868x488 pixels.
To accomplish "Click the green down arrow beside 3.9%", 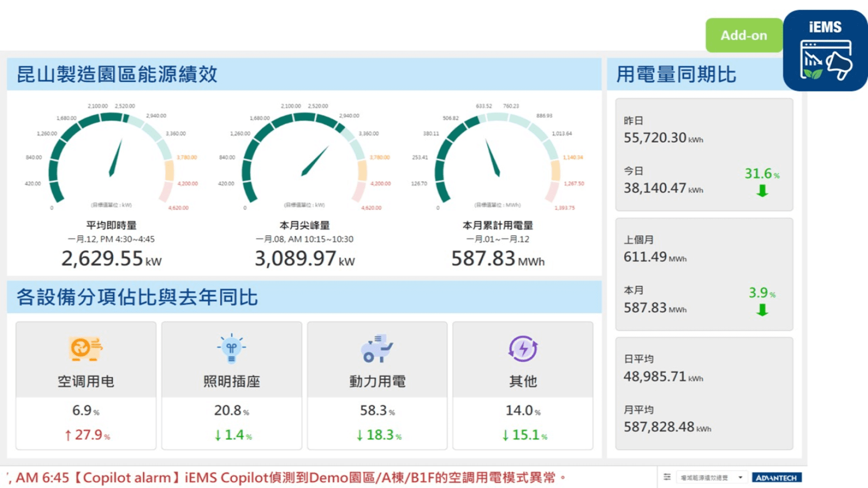I will (x=762, y=310).
